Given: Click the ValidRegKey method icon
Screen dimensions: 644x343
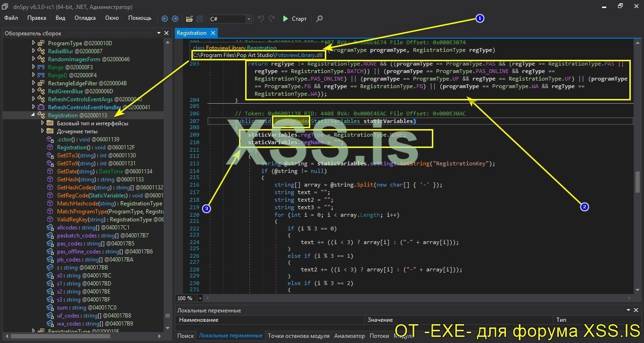Looking at the screenshot, I should [x=50, y=220].
